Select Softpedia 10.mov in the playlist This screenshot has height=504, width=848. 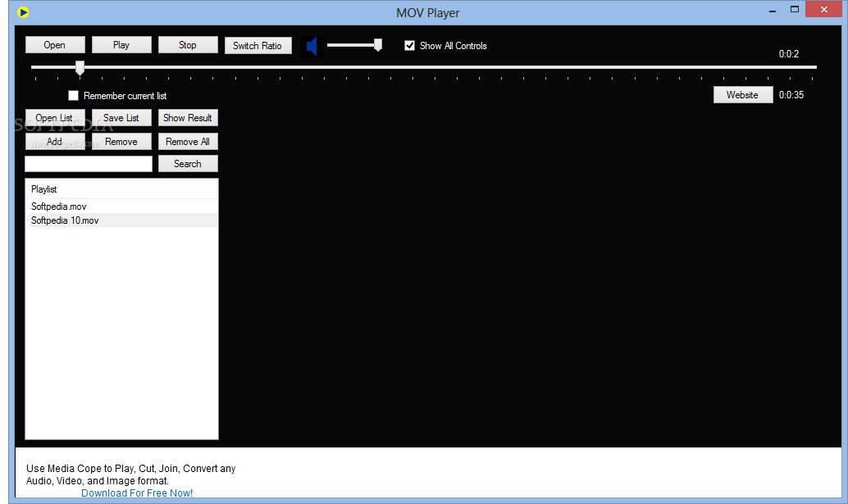121,220
